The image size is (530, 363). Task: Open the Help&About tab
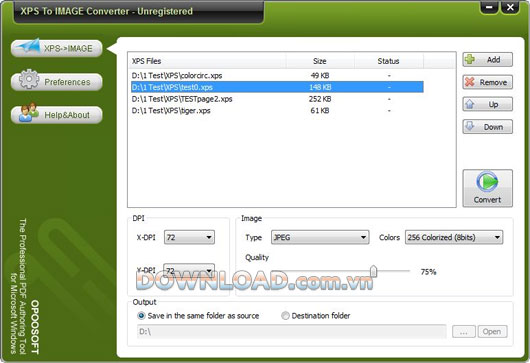[x=56, y=115]
